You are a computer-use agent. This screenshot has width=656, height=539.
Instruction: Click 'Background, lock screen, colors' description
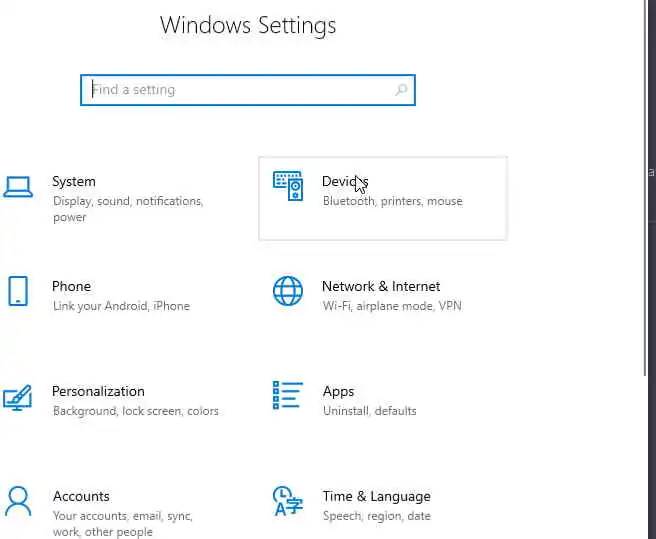point(136,411)
